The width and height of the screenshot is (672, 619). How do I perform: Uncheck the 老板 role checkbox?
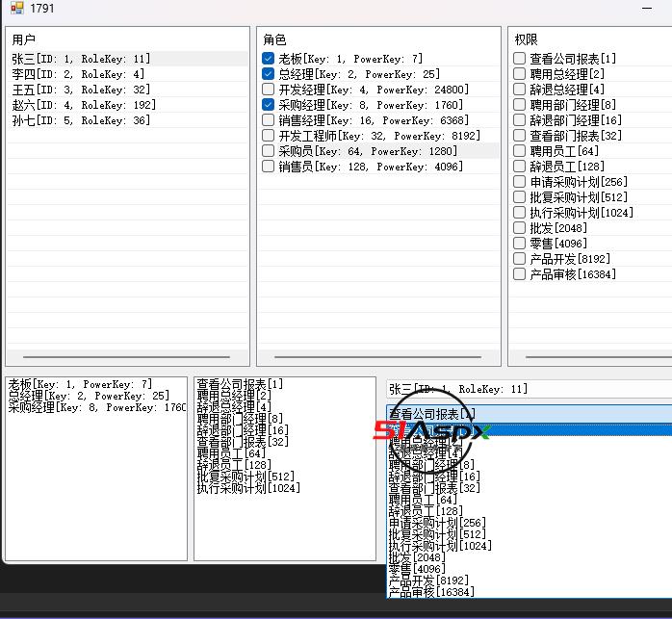point(269,59)
